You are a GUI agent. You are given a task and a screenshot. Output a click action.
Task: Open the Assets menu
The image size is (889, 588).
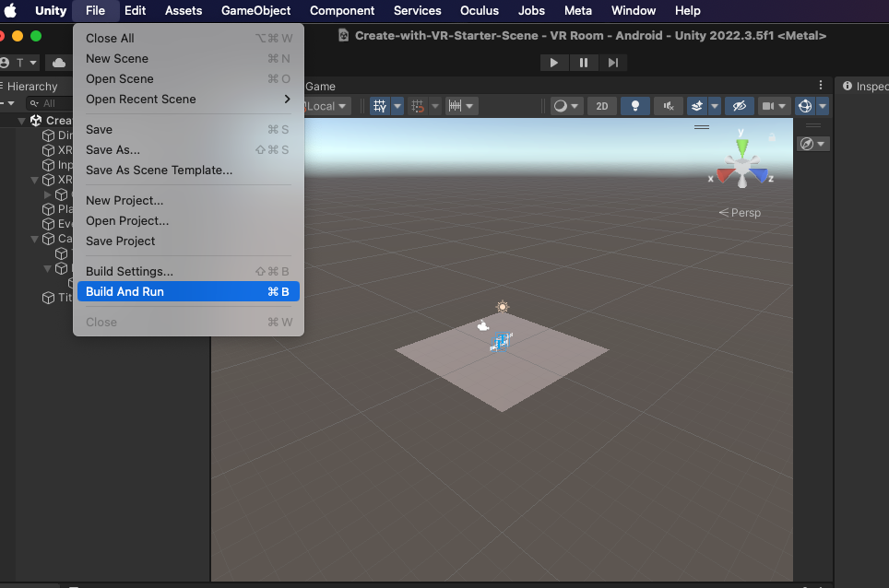[184, 11]
